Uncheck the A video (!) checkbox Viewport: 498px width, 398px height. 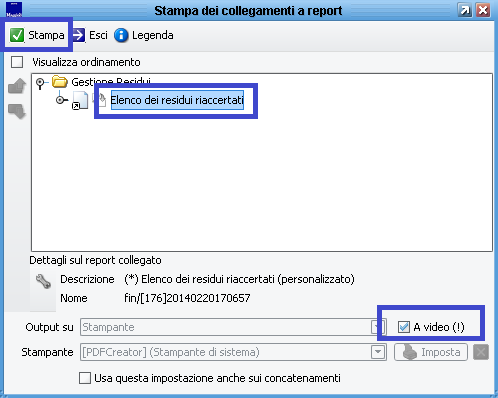(404, 327)
